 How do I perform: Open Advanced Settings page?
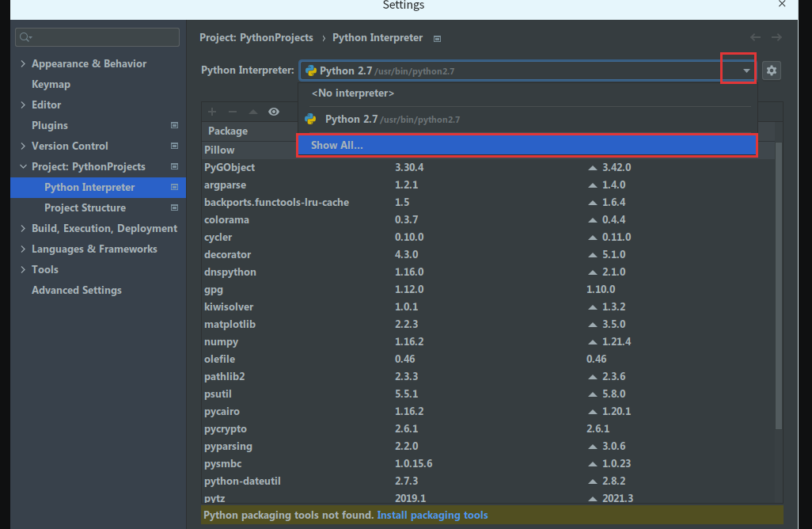[x=77, y=290]
